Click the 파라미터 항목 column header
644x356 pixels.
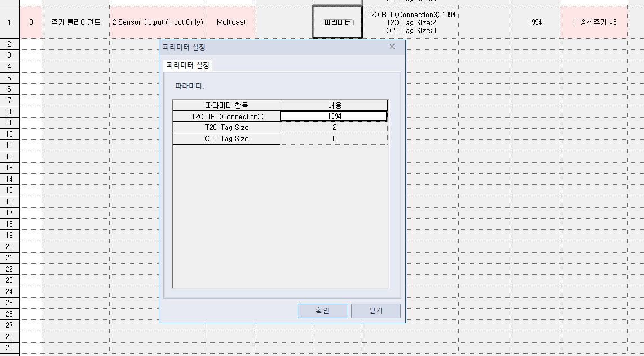tap(226, 105)
